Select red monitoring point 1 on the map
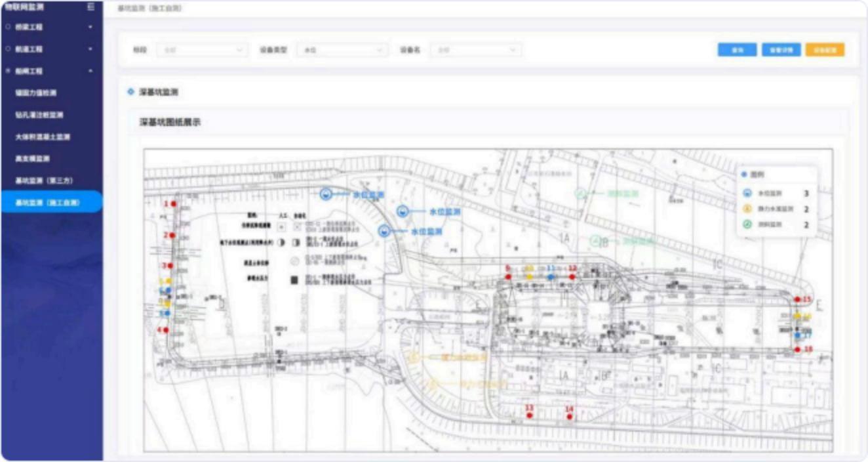Image resolution: width=868 pixels, height=462 pixels. pyautogui.click(x=173, y=204)
